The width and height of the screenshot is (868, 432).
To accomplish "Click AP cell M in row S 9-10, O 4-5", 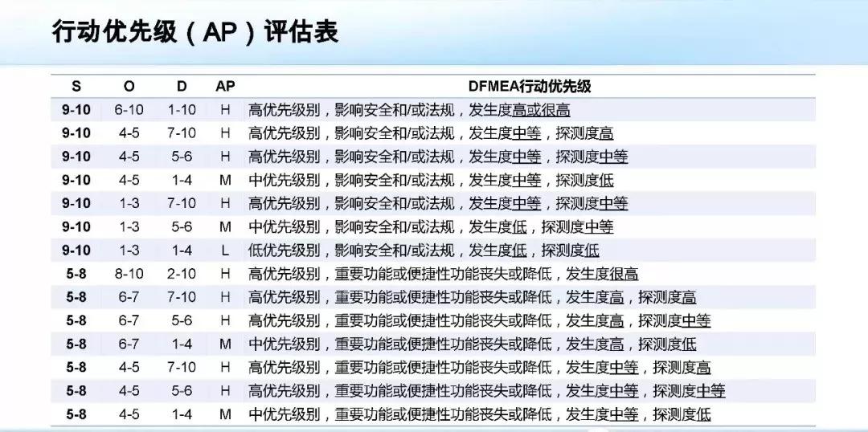I will point(225,180).
